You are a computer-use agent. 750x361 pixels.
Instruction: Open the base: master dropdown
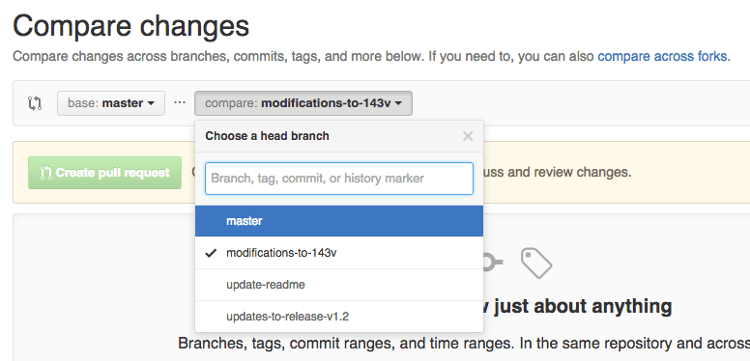[111, 103]
